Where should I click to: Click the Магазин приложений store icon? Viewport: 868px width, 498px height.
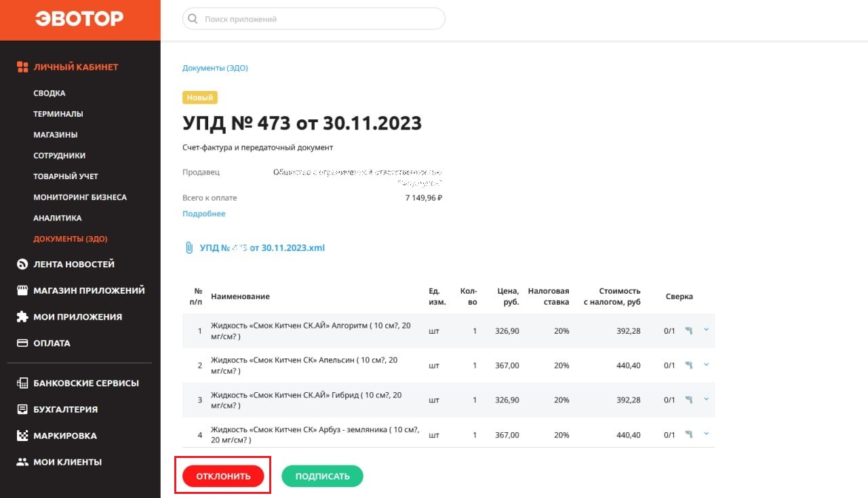22,290
